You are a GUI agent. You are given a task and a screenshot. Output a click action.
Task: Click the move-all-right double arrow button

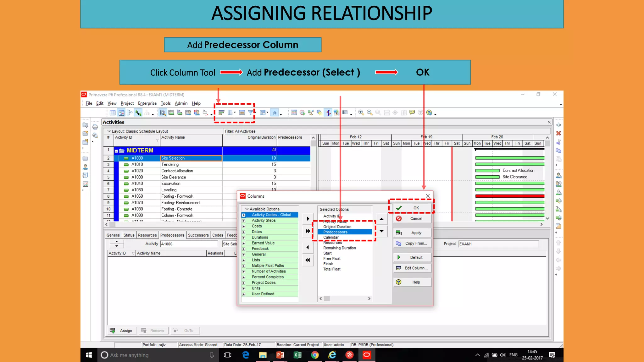click(x=308, y=231)
